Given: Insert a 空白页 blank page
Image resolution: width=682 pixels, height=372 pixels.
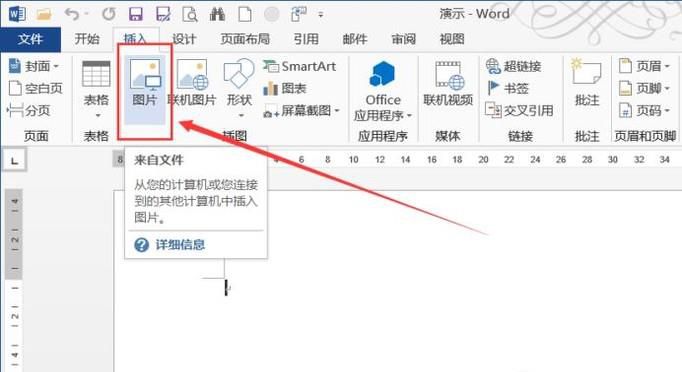Looking at the screenshot, I should tap(36, 88).
